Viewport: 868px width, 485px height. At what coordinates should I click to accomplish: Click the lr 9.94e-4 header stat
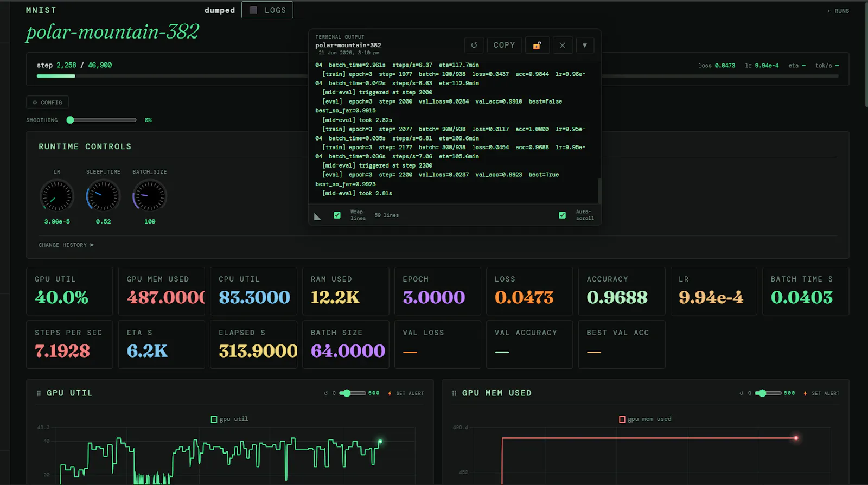[762, 66]
